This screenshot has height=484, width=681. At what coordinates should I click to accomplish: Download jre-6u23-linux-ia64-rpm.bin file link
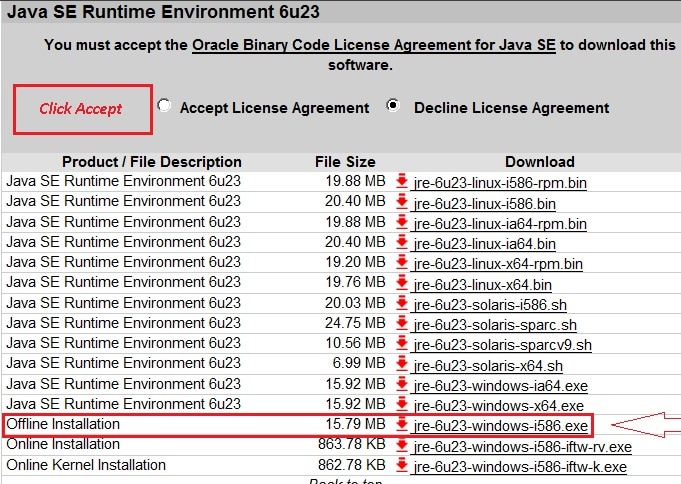(499, 223)
